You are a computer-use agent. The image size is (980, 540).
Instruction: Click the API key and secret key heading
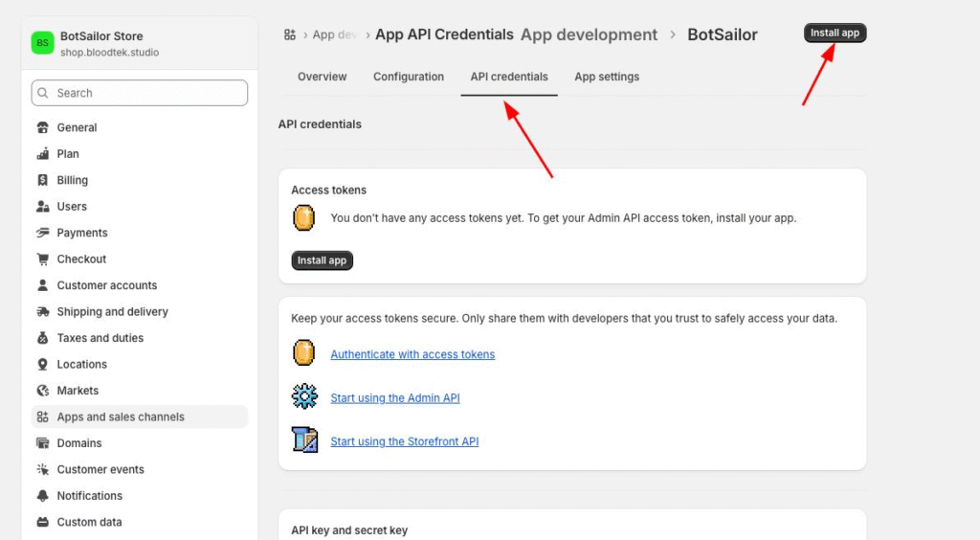pos(349,530)
